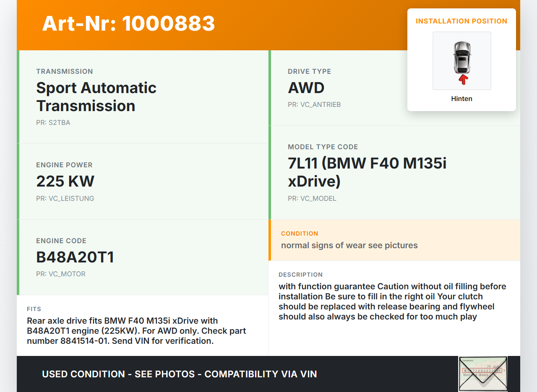The width and height of the screenshot is (537, 392).
Task: Click the red rear-position arrow
Action: click(x=463, y=79)
